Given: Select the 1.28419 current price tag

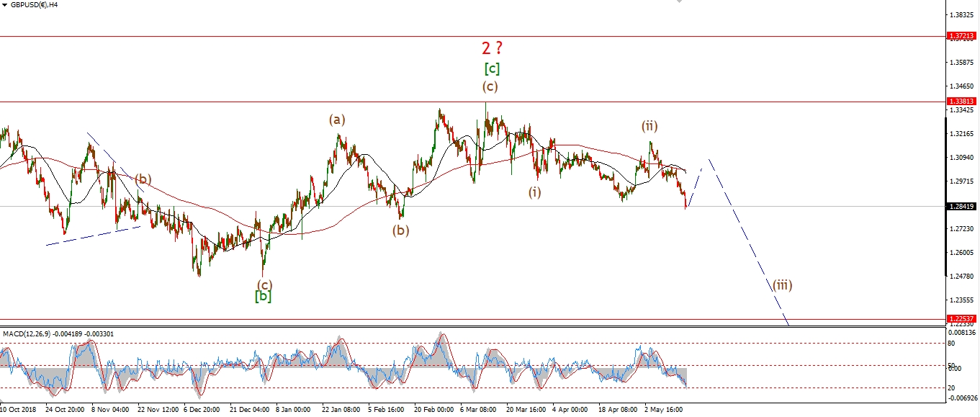Looking at the screenshot, I should [x=962, y=207].
